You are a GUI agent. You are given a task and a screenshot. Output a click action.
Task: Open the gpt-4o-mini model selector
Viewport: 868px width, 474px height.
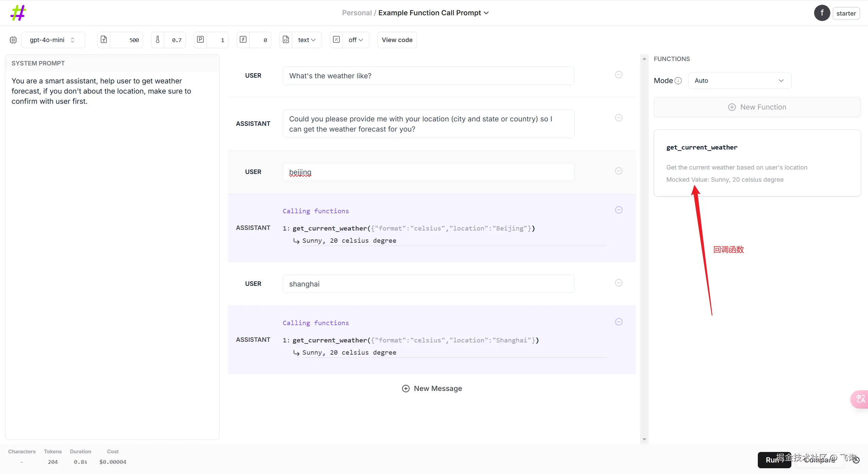53,40
